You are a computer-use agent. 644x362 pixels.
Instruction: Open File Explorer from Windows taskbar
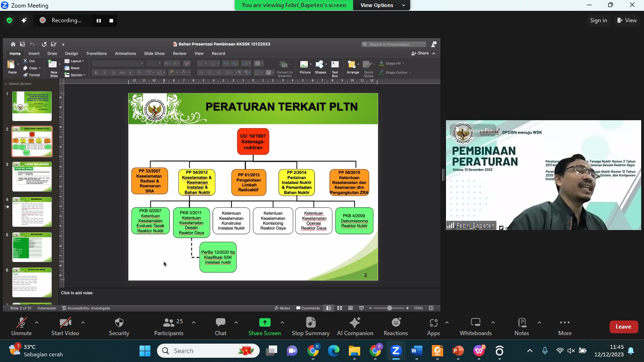click(x=354, y=351)
